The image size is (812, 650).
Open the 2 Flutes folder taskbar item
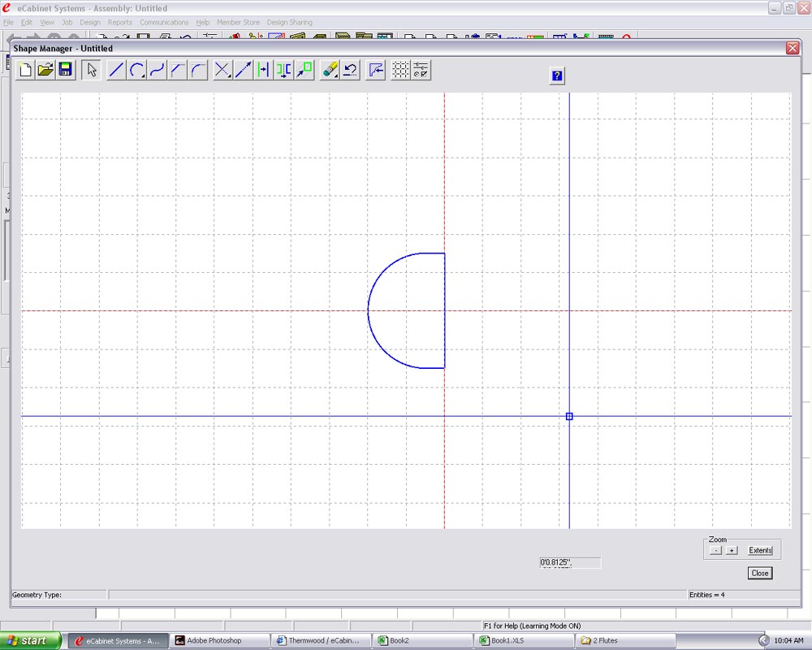625,641
